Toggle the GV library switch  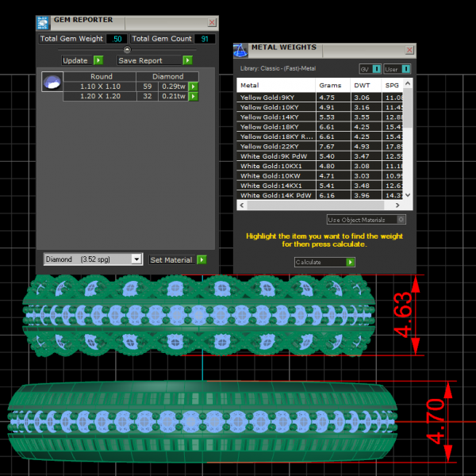click(x=377, y=69)
